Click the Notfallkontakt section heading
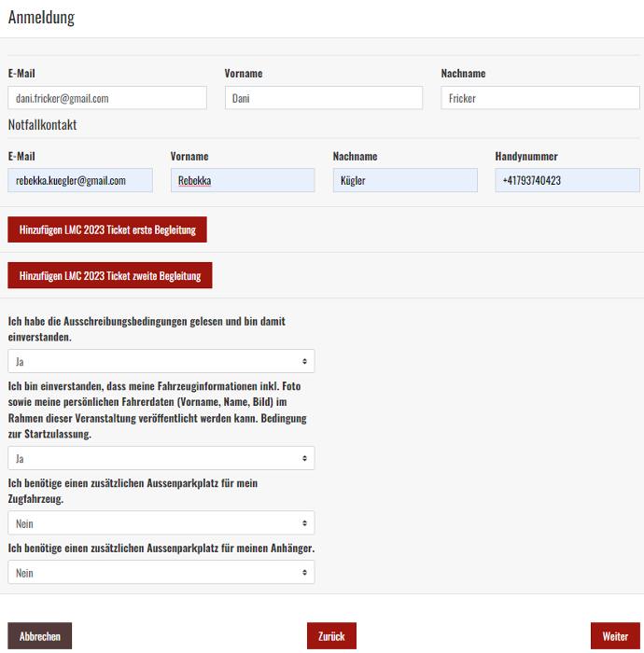The width and height of the screenshot is (644, 653). tap(42, 124)
